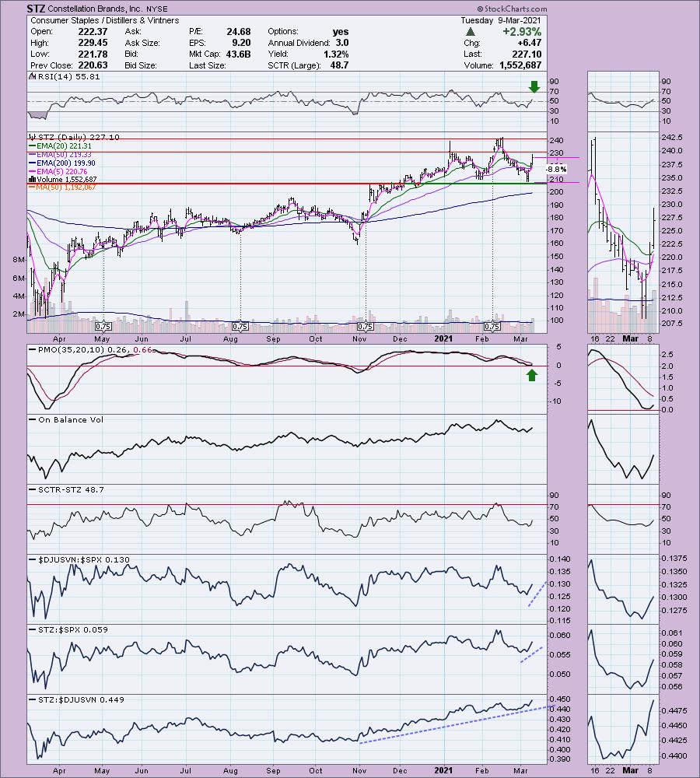Click the green up-triangle change indicator
The width and height of the screenshot is (700, 778).
click(x=471, y=32)
